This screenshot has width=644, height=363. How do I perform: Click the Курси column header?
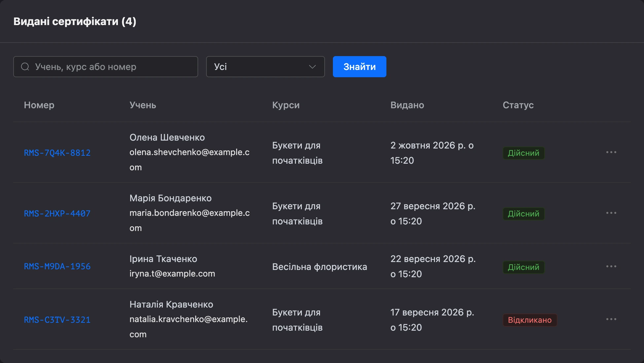tap(286, 105)
